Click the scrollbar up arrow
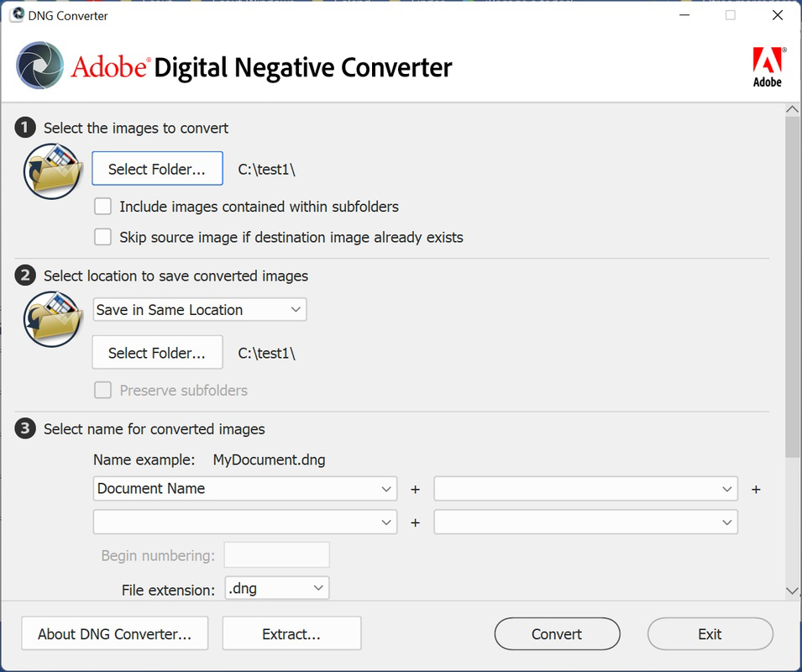This screenshot has height=672, width=802. click(792, 109)
